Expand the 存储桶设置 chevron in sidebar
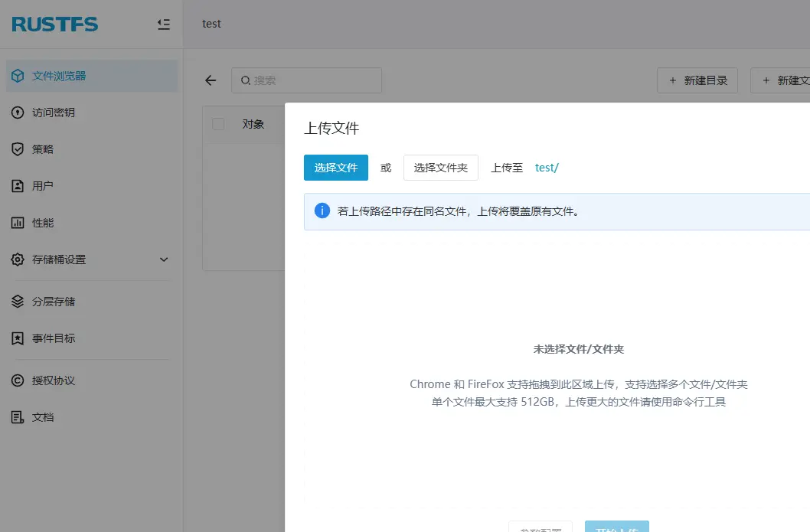 pyautogui.click(x=163, y=259)
